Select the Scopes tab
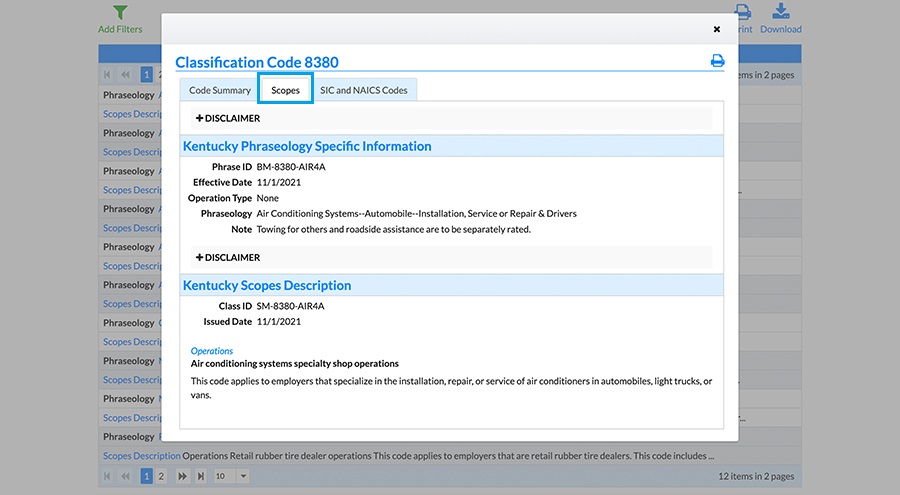 (285, 90)
